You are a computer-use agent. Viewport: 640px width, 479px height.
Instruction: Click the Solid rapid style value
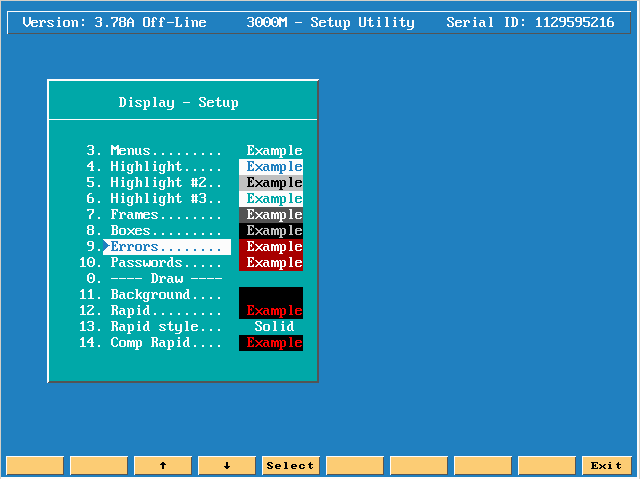coord(274,326)
